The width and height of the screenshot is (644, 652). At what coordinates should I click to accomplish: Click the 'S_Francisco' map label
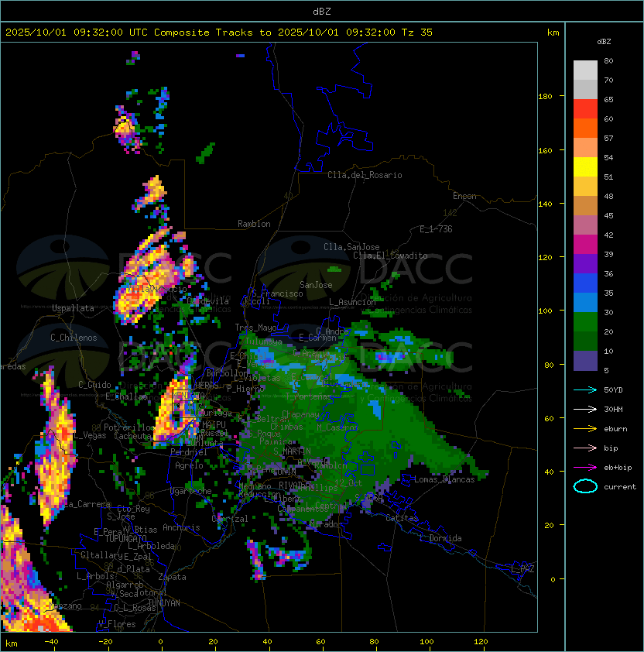pos(277,293)
